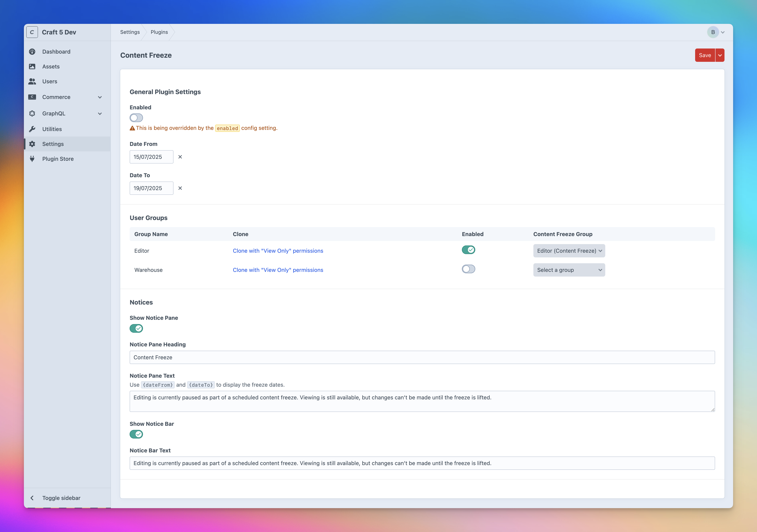Viewport: 757px width, 532px height.
Task: Open Settings in the sidebar
Action: coord(53,144)
